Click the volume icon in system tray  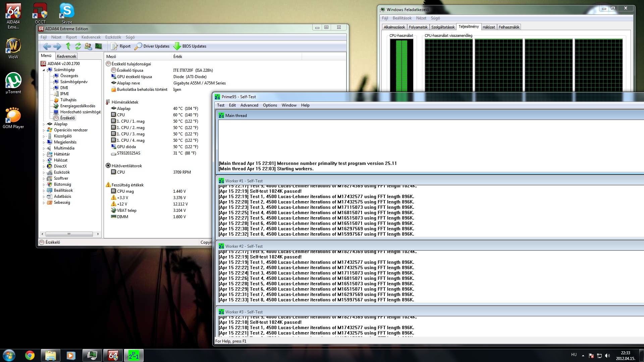pos(607,356)
